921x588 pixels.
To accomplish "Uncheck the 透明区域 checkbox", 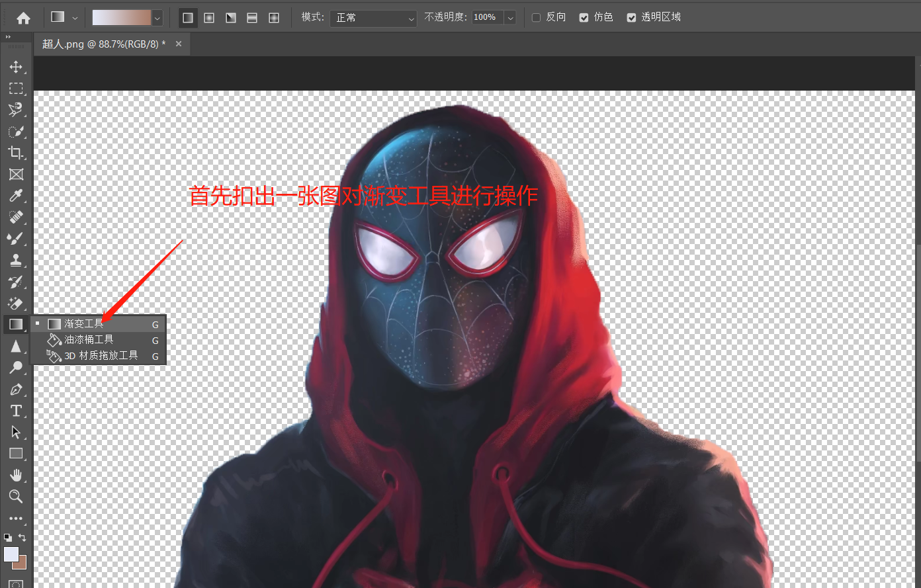I will (x=632, y=18).
